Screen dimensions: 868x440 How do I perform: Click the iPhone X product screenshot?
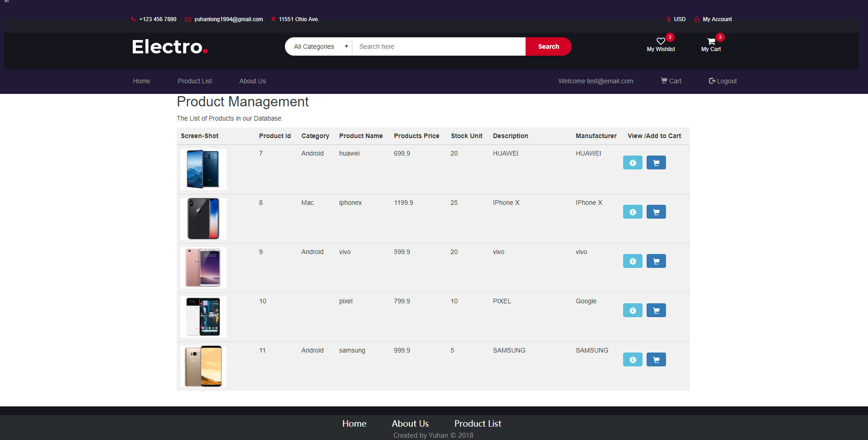click(203, 218)
